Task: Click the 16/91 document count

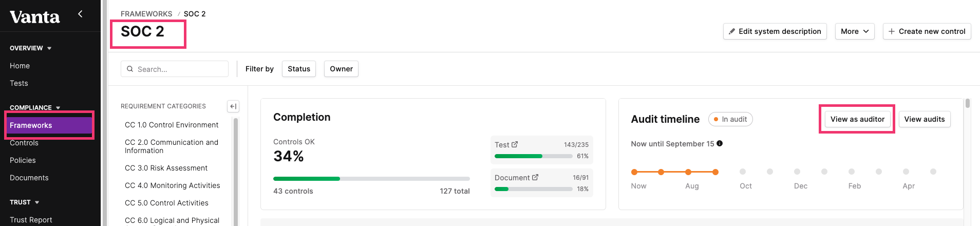Action: [x=581, y=178]
